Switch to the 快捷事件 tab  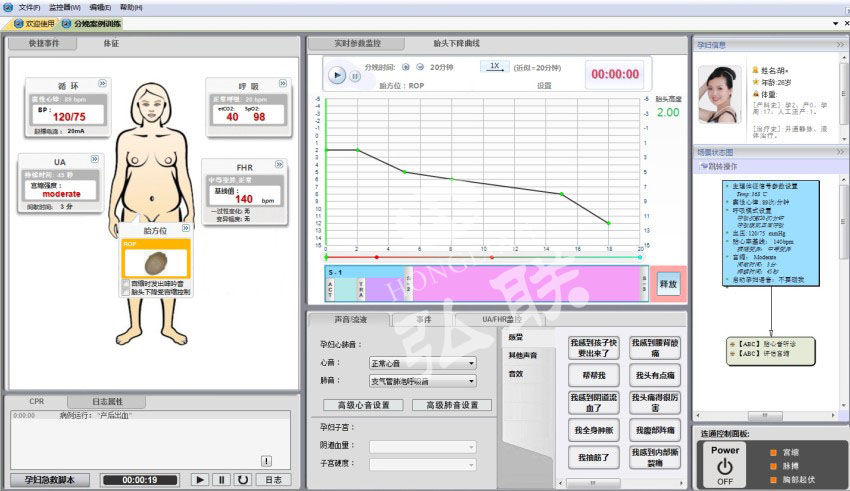[44, 43]
